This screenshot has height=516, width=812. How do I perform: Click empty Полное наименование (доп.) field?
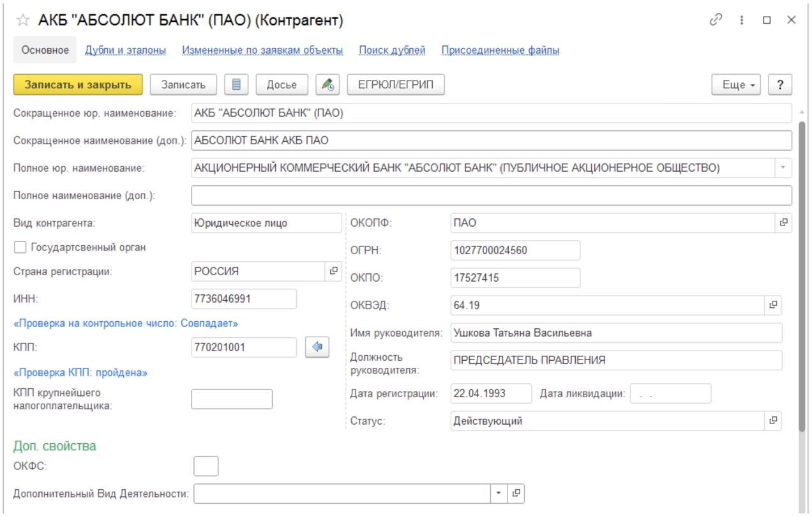click(492, 195)
